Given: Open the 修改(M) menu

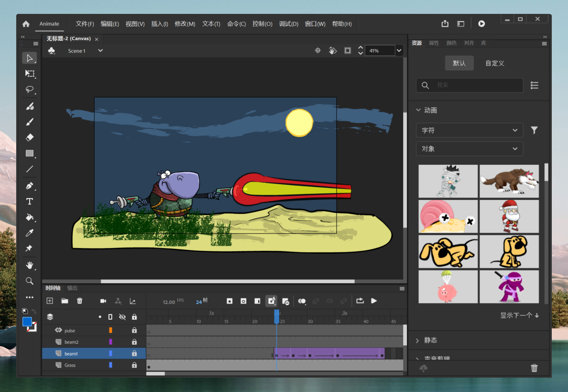Looking at the screenshot, I should tap(185, 24).
